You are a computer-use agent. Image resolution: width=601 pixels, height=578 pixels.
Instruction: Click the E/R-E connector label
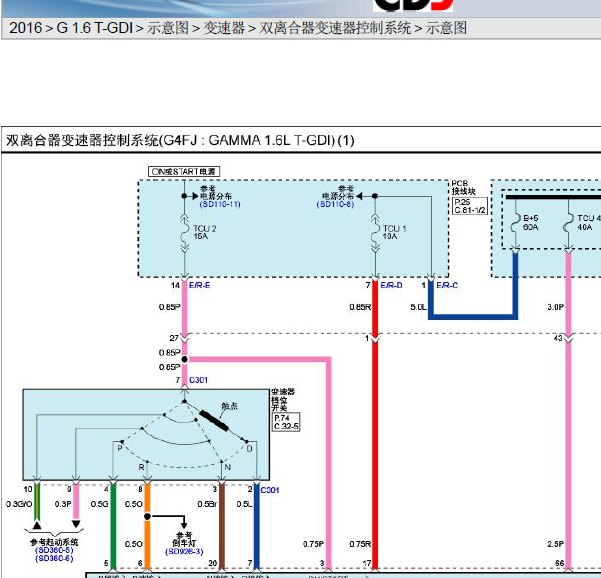[x=199, y=285]
